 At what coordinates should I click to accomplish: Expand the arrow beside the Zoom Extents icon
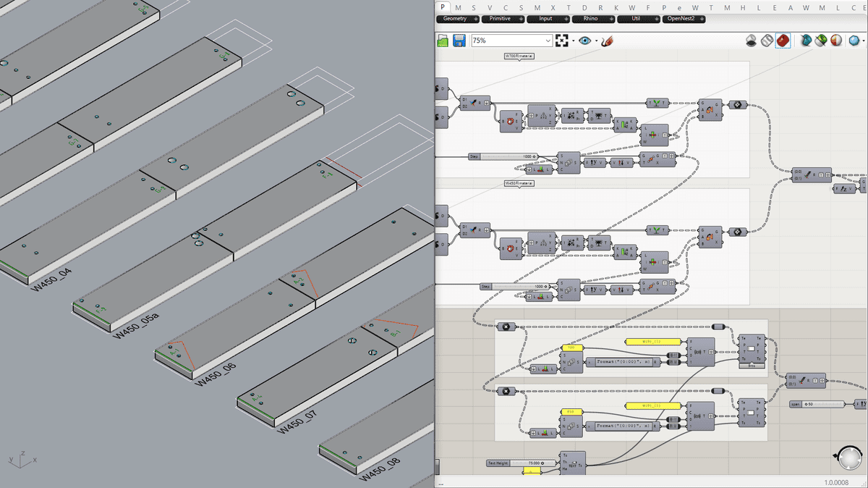coord(573,41)
